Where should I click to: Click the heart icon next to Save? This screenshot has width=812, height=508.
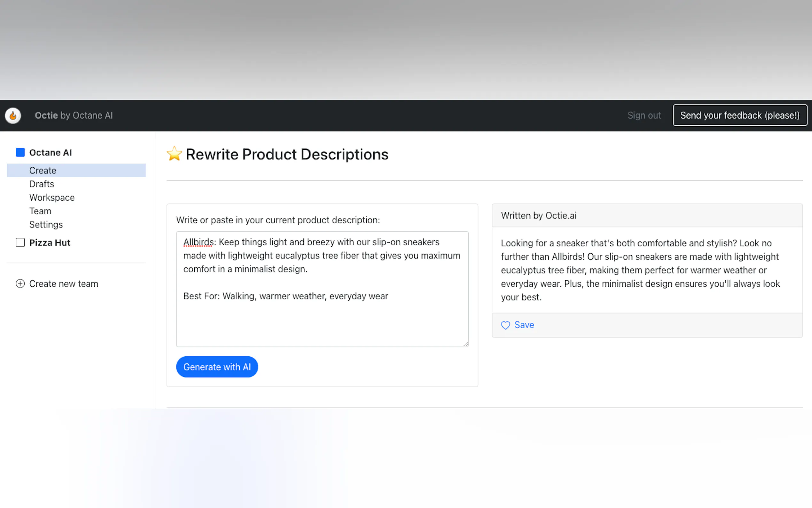pos(505,325)
